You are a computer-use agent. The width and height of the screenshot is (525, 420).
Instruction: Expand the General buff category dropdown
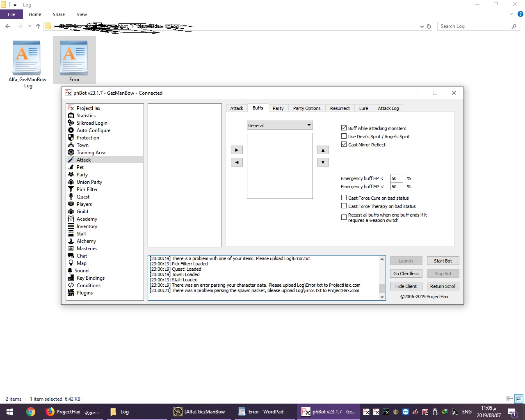309,125
